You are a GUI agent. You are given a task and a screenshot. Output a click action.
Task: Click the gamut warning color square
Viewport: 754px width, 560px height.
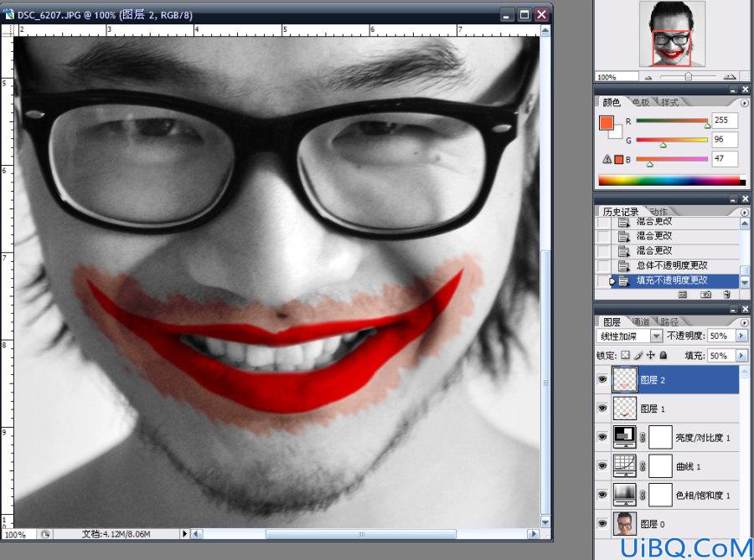619,159
